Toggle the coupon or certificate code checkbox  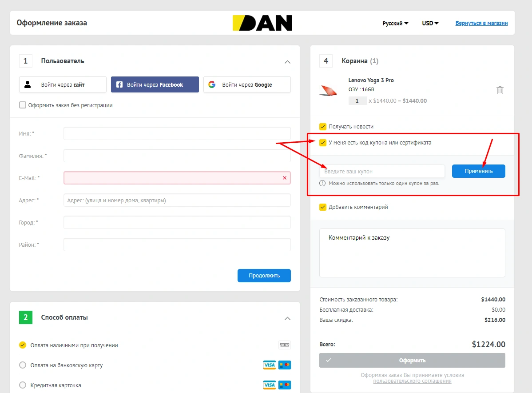[323, 143]
